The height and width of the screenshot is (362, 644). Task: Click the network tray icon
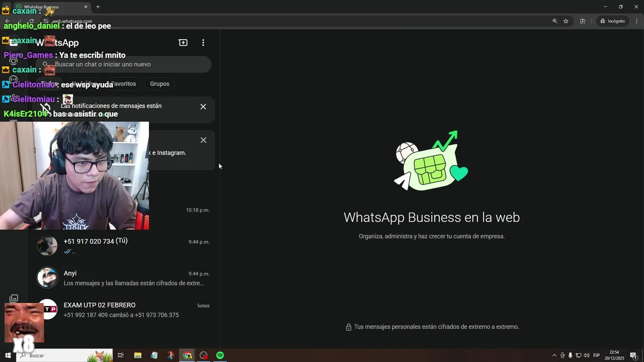coord(579,355)
